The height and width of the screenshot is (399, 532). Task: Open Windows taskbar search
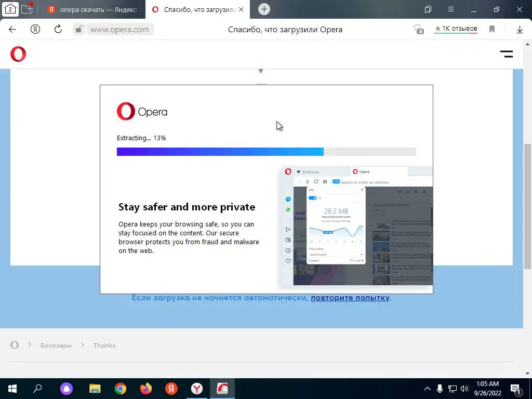point(37,388)
